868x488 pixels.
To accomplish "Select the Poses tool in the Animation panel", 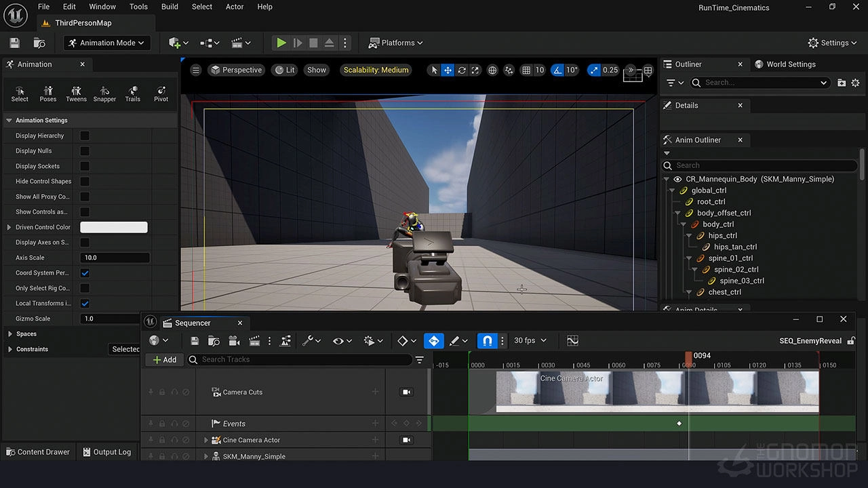I will [x=47, y=93].
